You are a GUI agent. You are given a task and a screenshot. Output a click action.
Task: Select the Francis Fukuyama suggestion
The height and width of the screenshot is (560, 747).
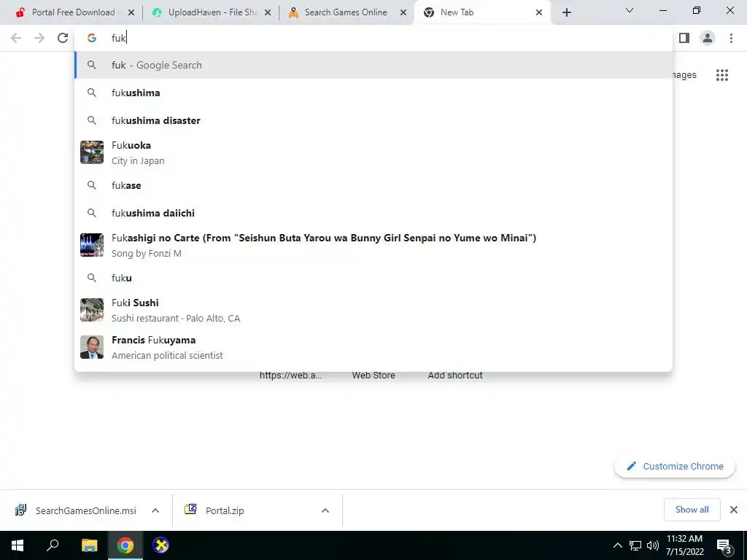(x=373, y=347)
